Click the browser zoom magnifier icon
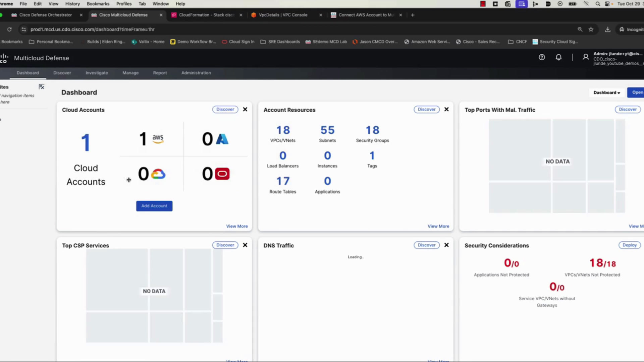The height and width of the screenshot is (362, 644). (580, 29)
